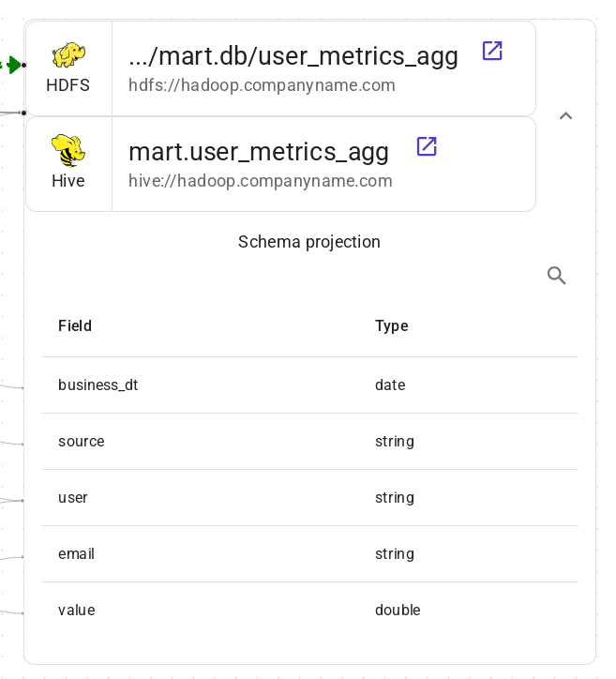This screenshot has height=679, width=616.
Task: Click the green lineage arrow connector
Action: pos(13,65)
